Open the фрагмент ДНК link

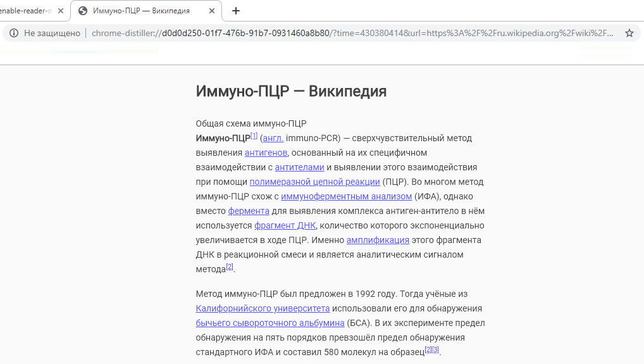[x=285, y=225]
